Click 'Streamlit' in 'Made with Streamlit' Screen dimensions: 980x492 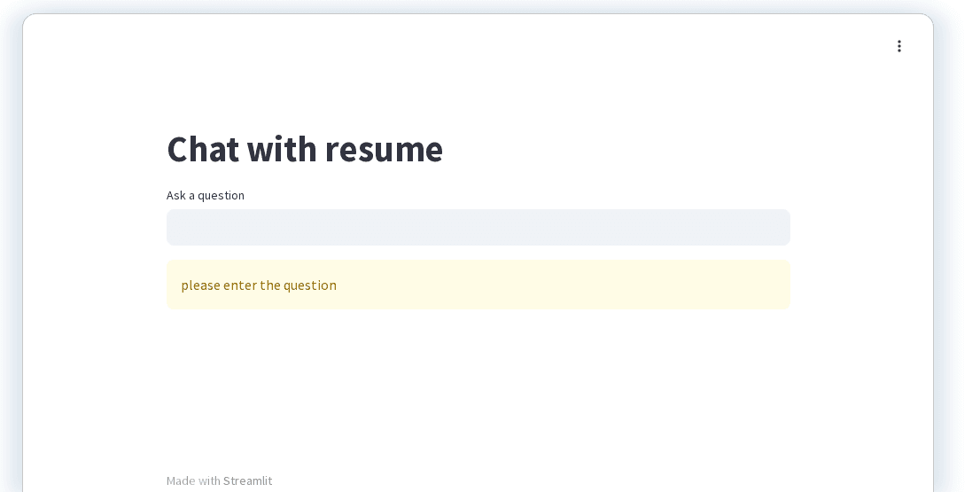coord(247,480)
